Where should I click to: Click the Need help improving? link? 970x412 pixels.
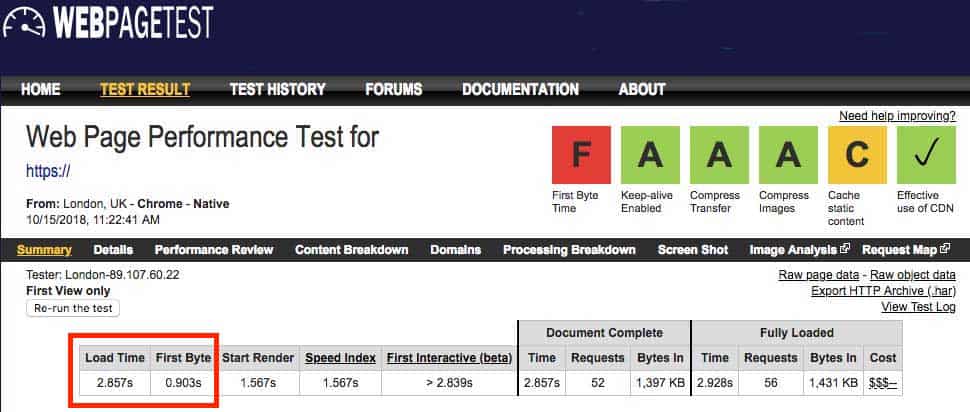[897, 116]
